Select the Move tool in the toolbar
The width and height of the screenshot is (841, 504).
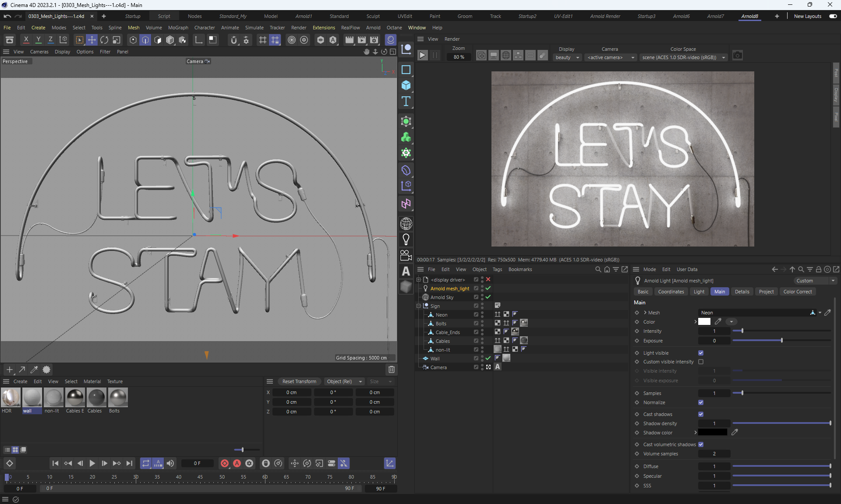(x=92, y=40)
